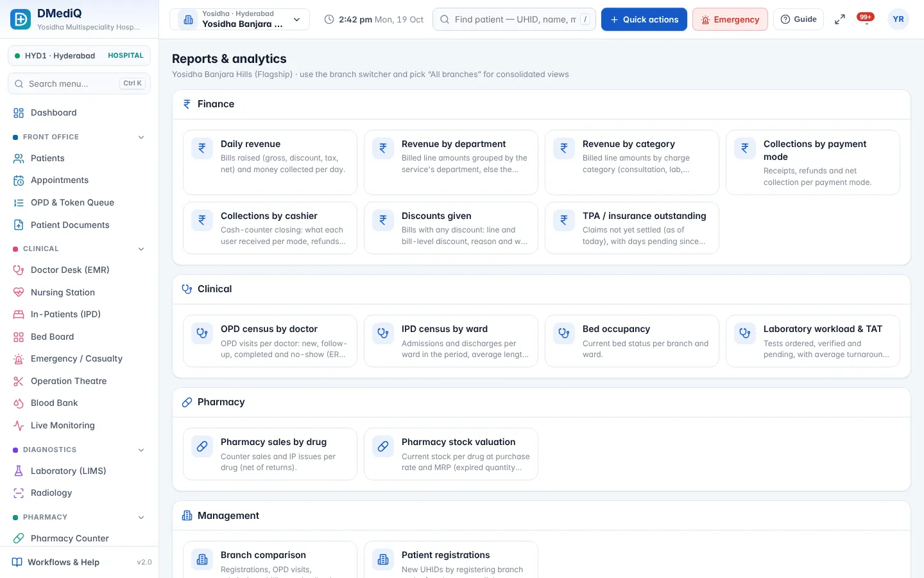Select Nursing Station menu label

pos(63,293)
